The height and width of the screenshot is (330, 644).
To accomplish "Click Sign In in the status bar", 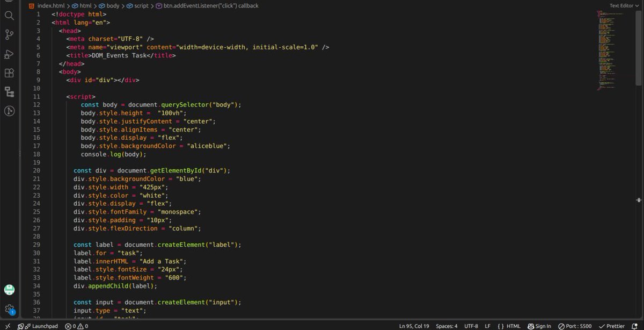I will click(539, 326).
